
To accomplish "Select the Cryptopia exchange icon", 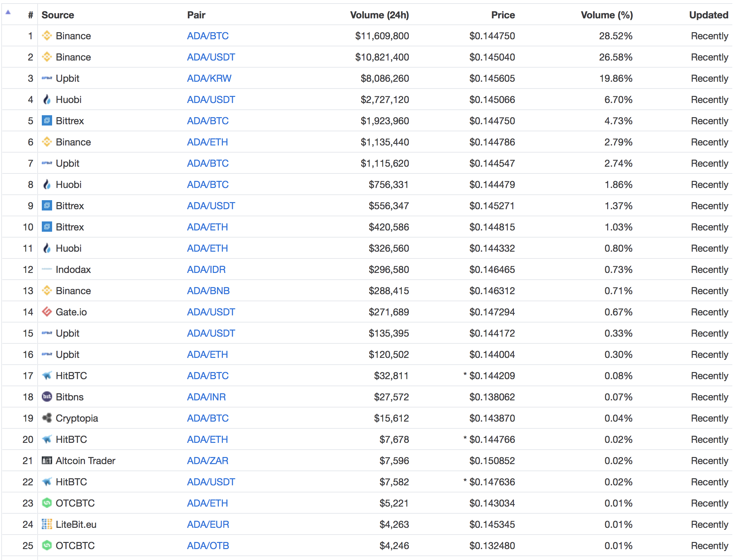I will 47,418.
